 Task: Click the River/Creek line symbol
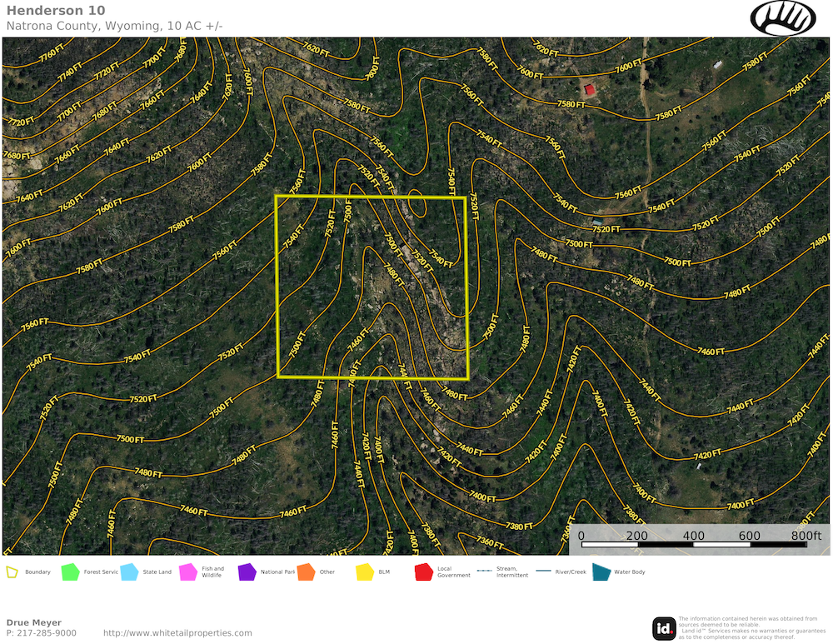[543, 572]
